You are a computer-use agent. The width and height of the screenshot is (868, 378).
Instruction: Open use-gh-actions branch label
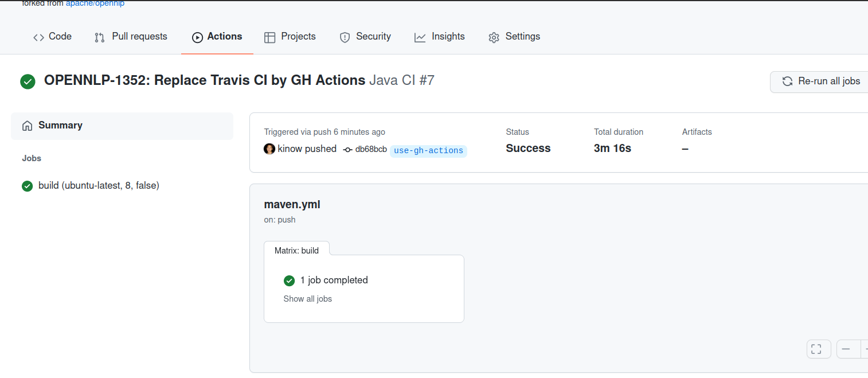click(x=428, y=151)
